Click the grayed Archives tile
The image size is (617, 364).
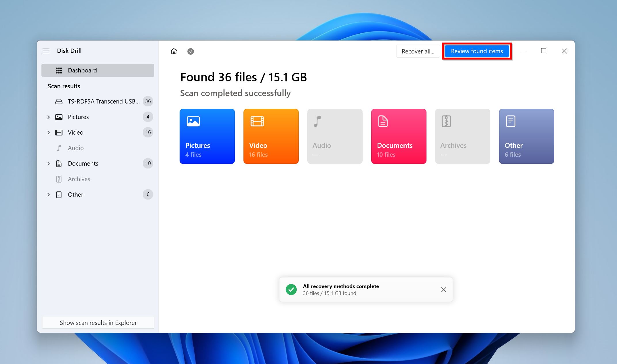[x=463, y=136]
